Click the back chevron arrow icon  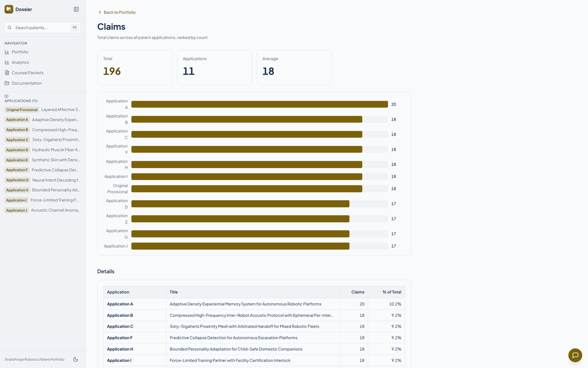coord(100,12)
